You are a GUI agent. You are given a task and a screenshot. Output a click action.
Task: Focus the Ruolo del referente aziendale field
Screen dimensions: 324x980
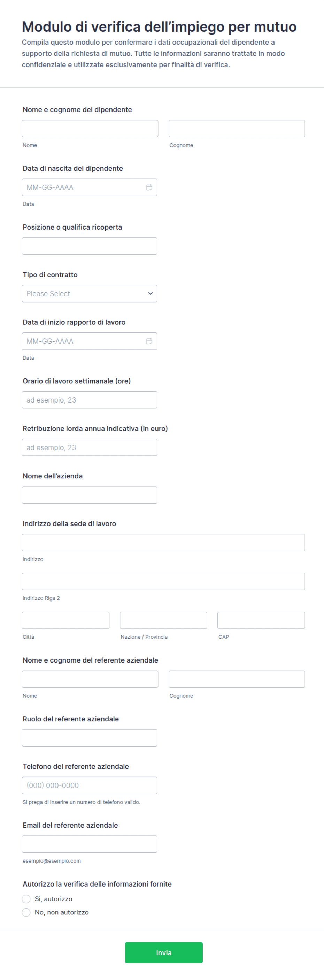90,738
